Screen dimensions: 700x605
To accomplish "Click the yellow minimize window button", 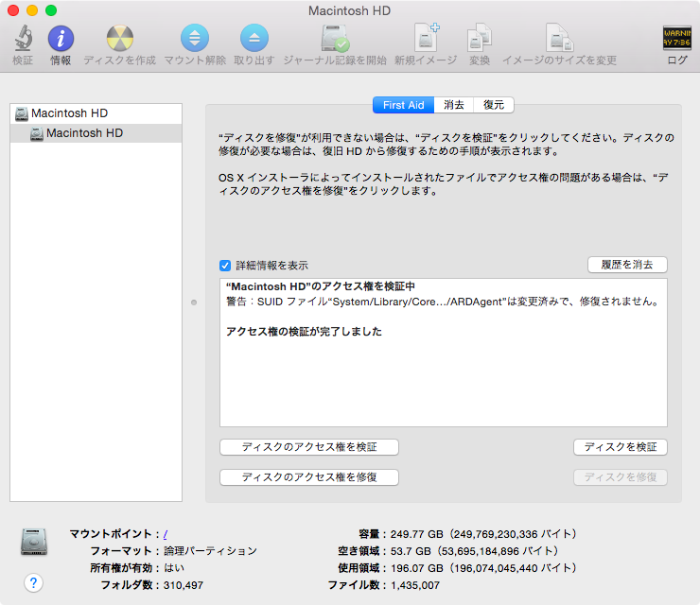I will [32, 10].
